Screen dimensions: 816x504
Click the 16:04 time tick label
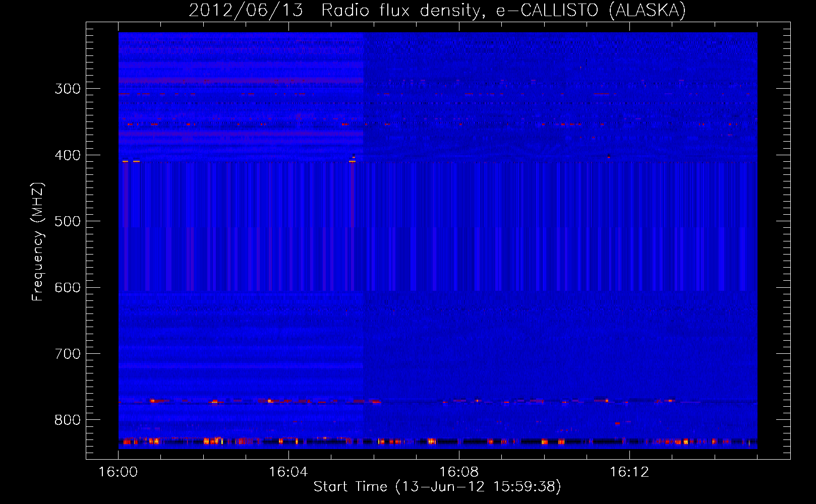[288, 472]
